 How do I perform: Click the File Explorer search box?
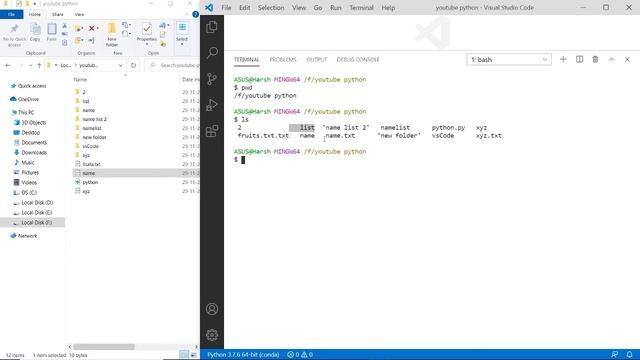(x=173, y=65)
